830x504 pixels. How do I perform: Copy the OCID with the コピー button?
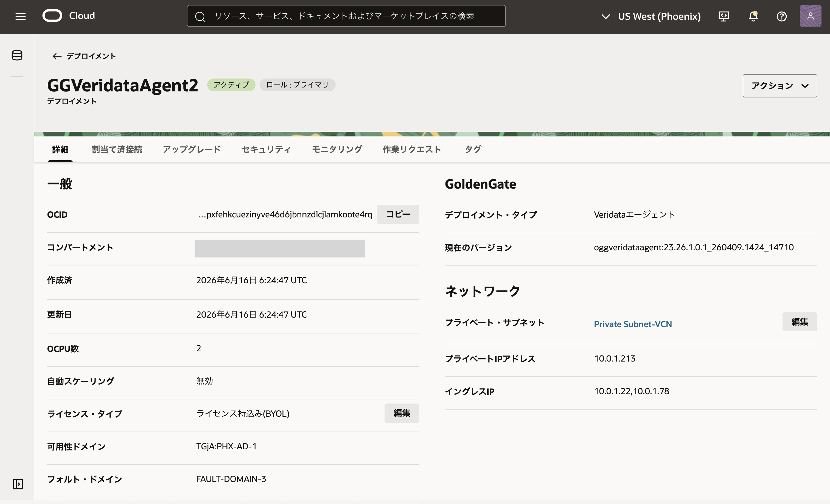tap(398, 214)
